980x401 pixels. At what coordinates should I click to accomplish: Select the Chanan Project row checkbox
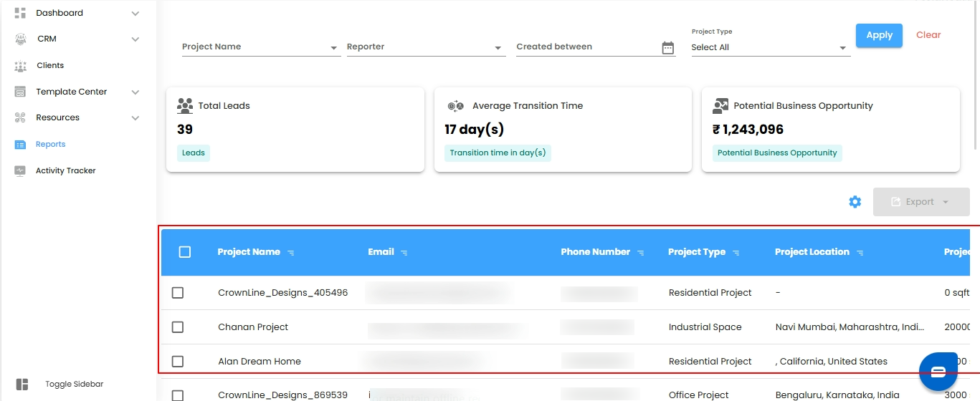coord(178,327)
